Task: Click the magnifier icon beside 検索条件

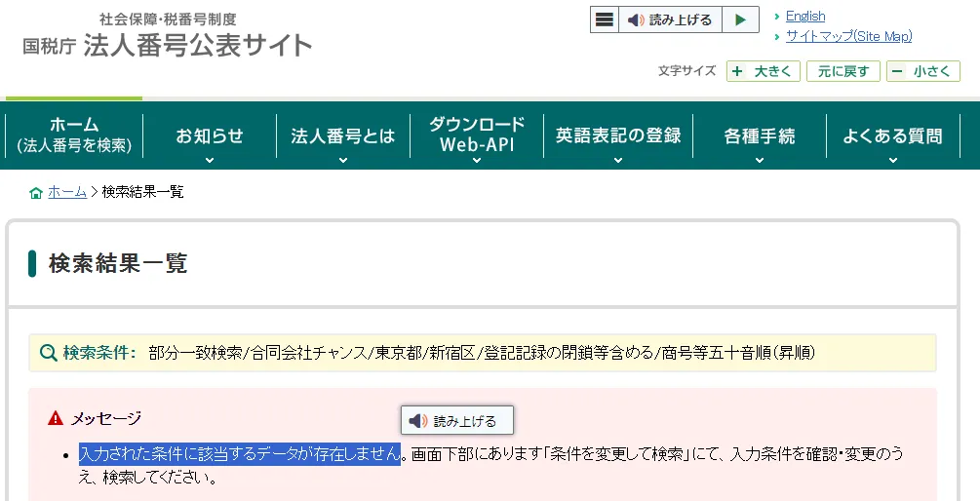Action: click(48, 353)
